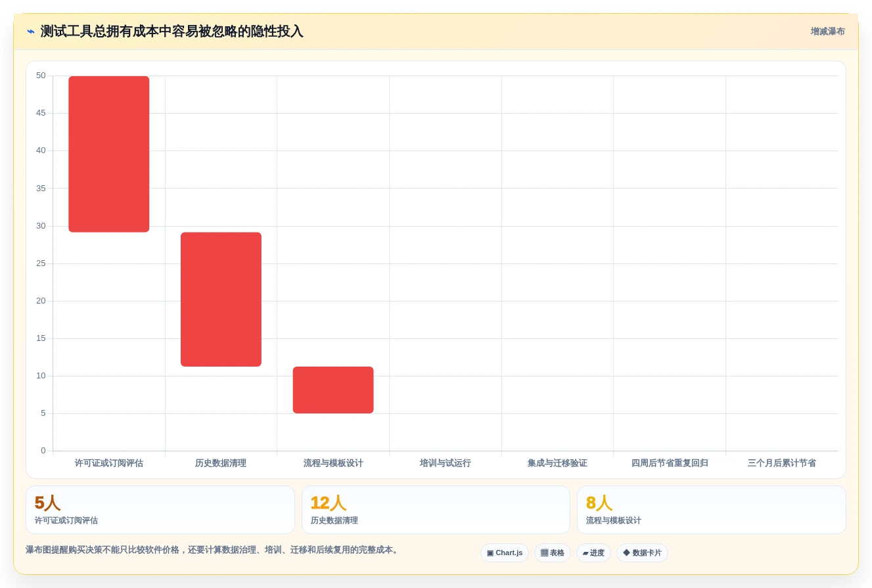This screenshot has width=872, height=588.
Task: Click the y-axis value 25
Action: 41,263
